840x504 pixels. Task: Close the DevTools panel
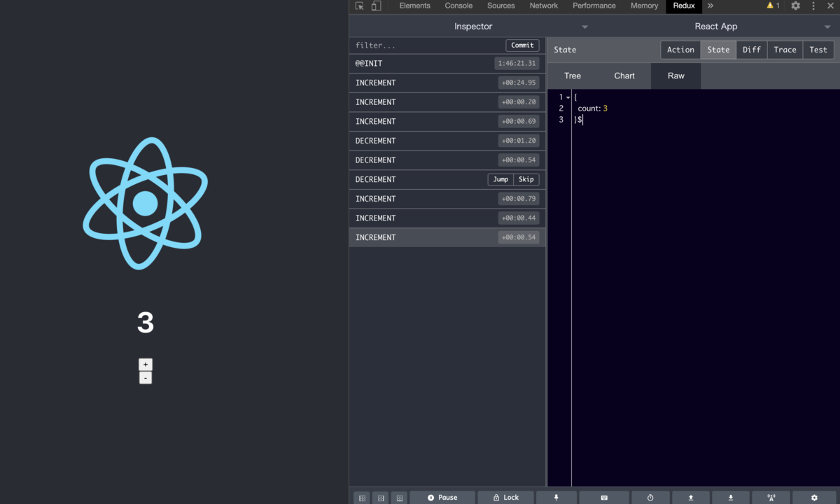(x=830, y=6)
